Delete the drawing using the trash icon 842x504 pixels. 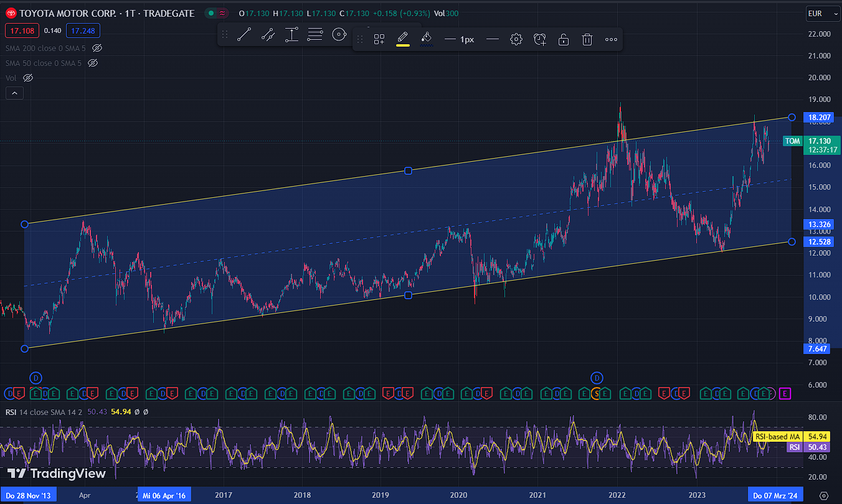(587, 40)
